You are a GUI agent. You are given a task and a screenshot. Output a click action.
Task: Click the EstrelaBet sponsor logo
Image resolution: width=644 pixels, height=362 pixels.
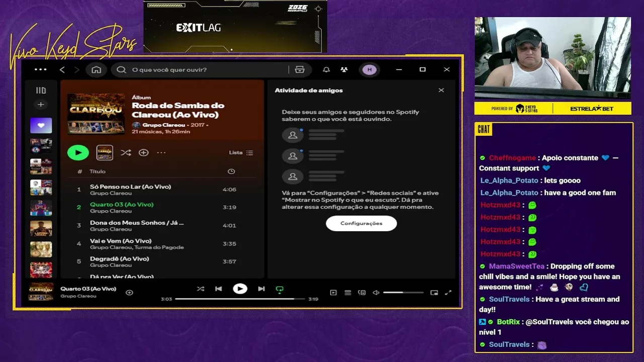coord(592,109)
